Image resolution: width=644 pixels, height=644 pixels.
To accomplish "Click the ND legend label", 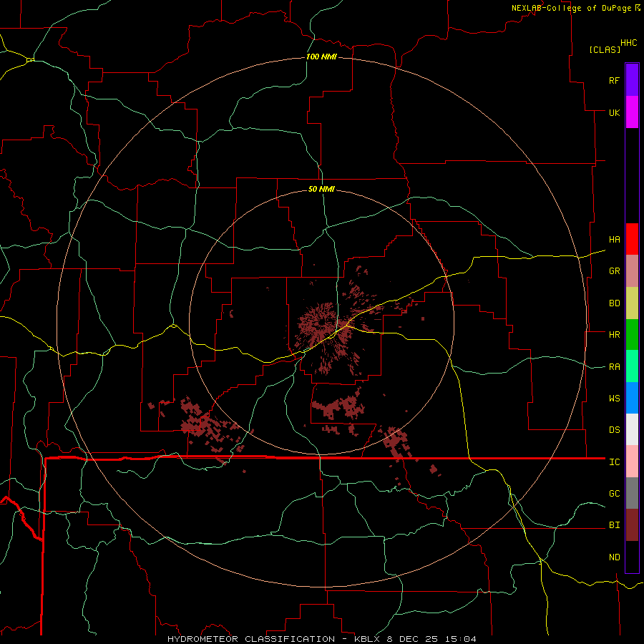I will click(614, 557).
